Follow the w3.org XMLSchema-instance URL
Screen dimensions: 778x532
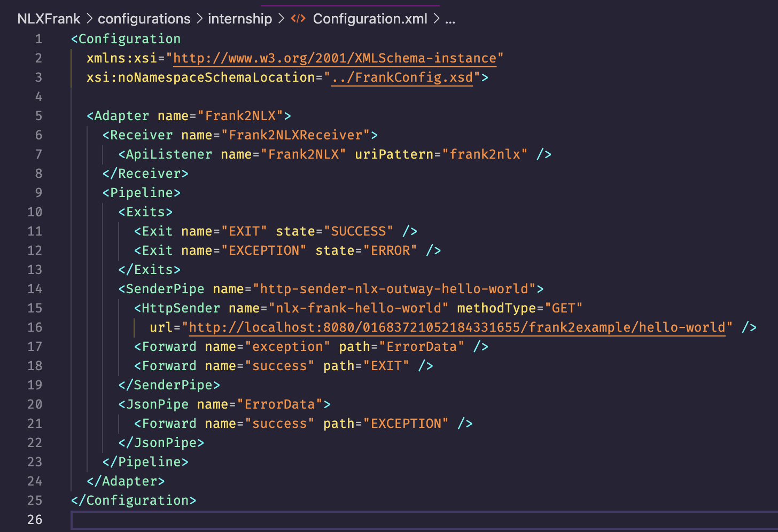(335, 58)
